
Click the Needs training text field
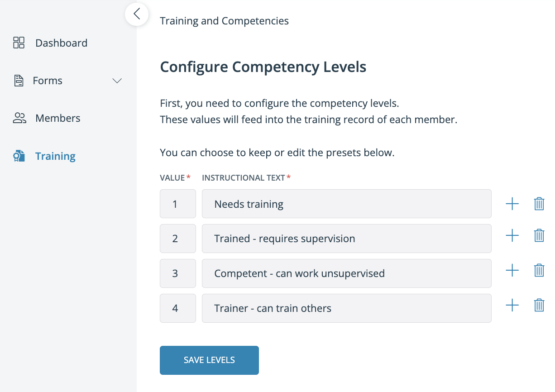pyautogui.click(x=347, y=204)
